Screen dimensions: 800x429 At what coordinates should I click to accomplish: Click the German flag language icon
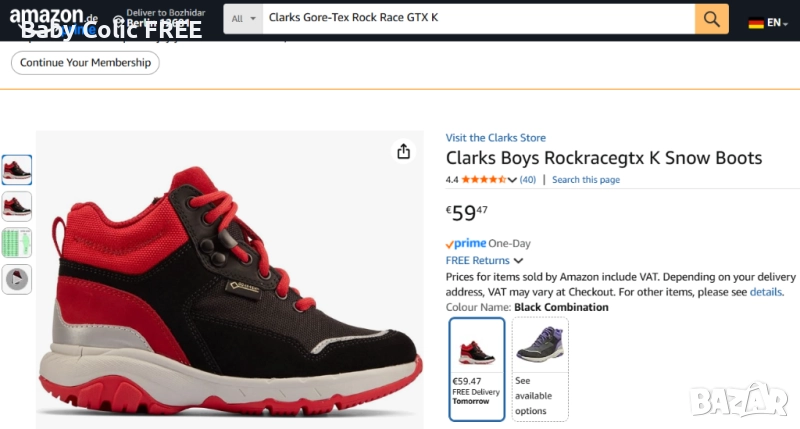[756, 22]
